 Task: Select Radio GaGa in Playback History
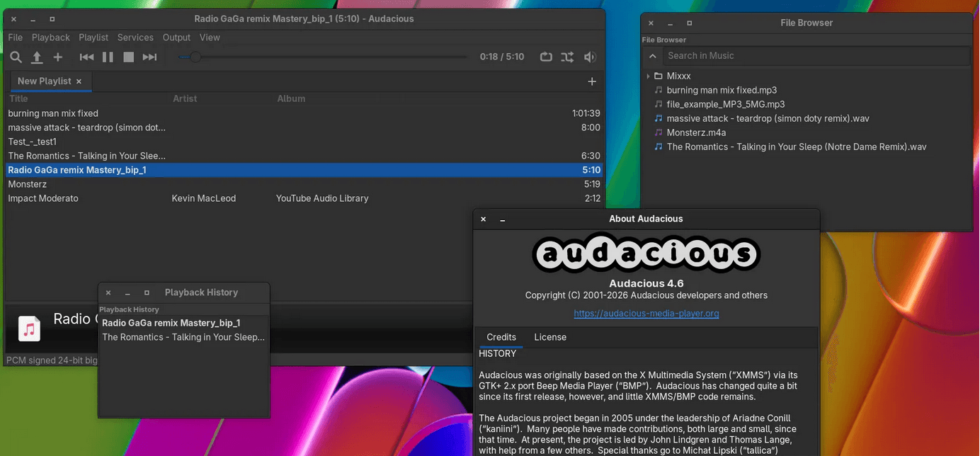[183, 323]
